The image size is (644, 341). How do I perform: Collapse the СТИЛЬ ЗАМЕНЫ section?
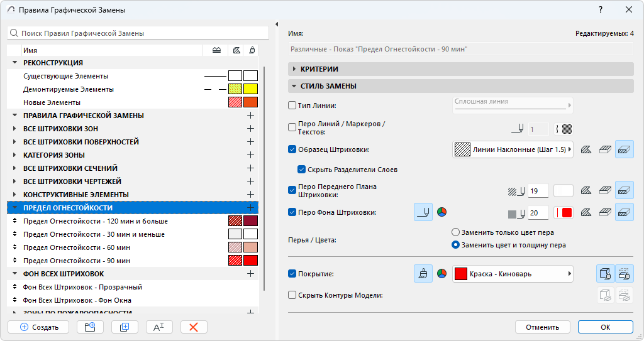[461, 86]
